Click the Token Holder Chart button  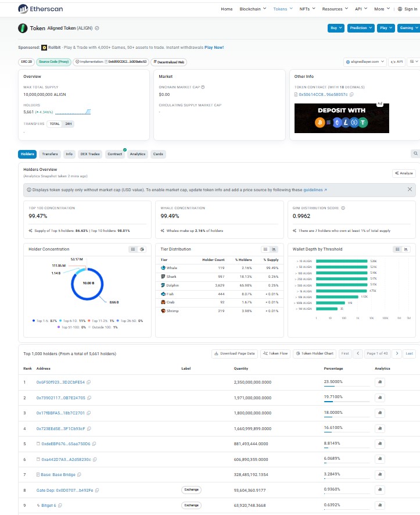(315, 353)
